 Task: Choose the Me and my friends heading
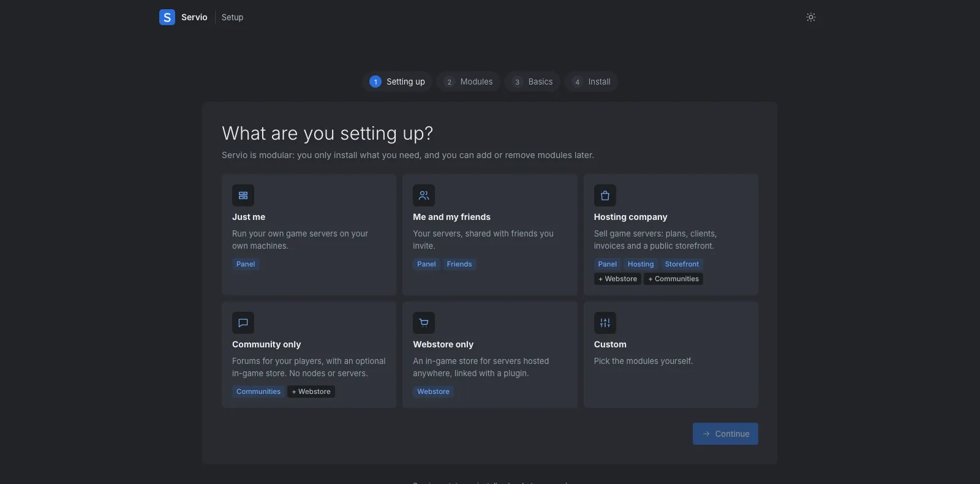click(452, 217)
